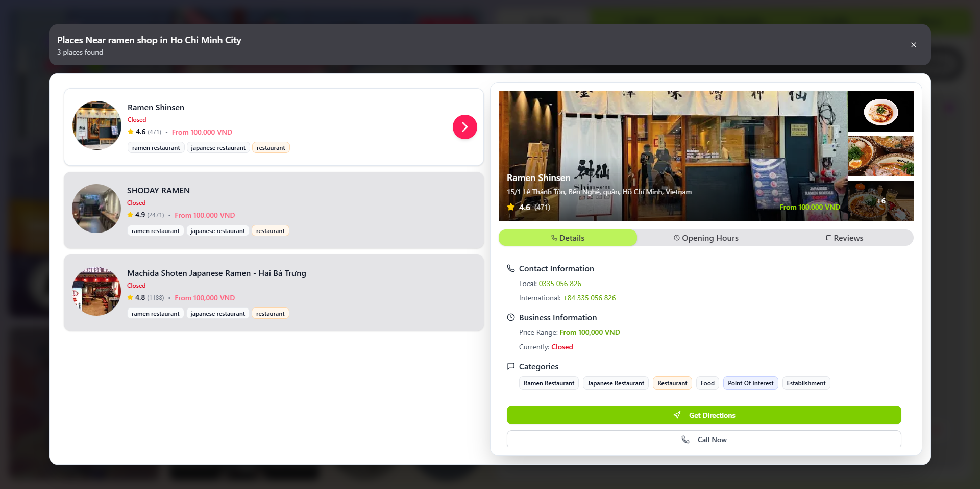Screen dimensions: 980x489
Task: Click the speech bubble icon beside Categories
Action: [511, 366]
